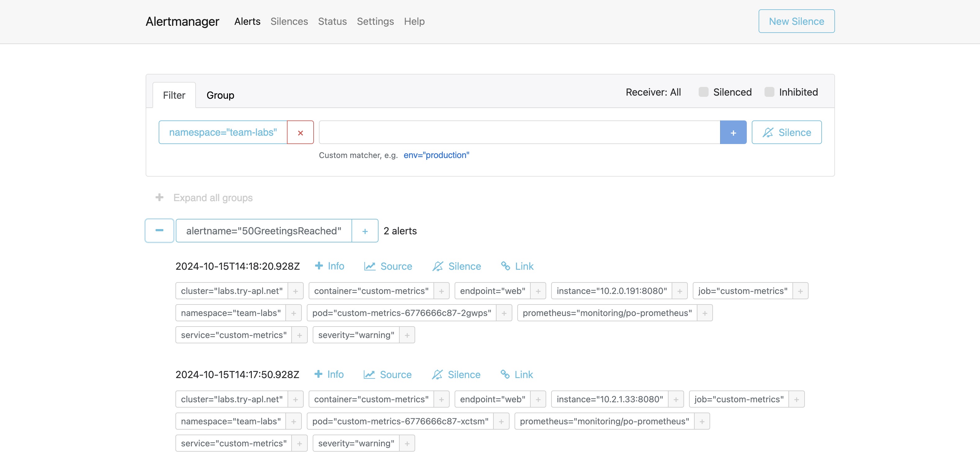Switch to the Group tab
The height and width of the screenshot is (465, 980).
tap(220, 95)
